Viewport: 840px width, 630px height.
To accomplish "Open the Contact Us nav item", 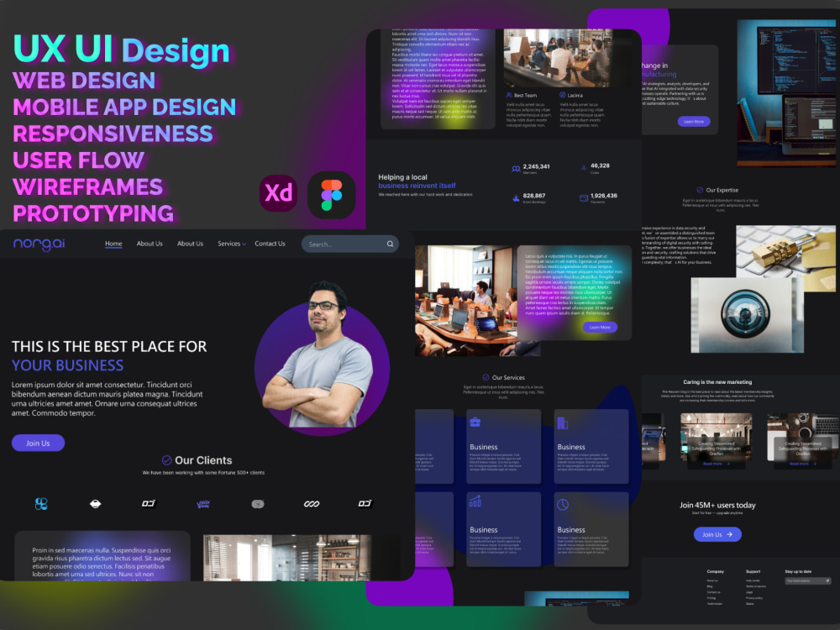I will pos(270,244).
